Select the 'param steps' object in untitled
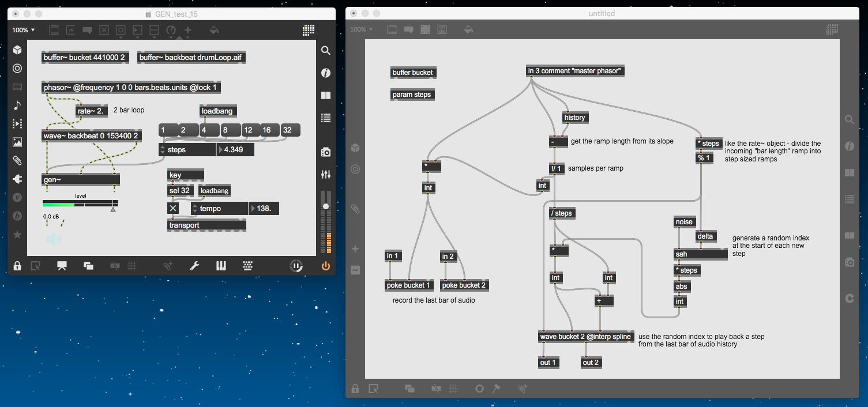The height and width of the screenshot is (407, 868). 412,95
